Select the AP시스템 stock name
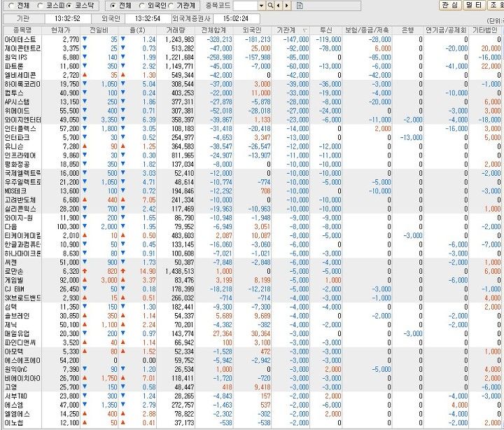Screen dimensions: 504x430 point(17,102)
